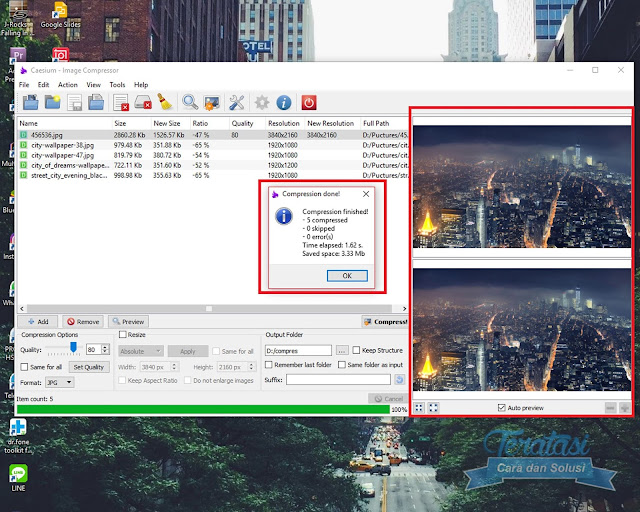Open the LINE desktop shortcut
Screen dimensions: 640x512
pyautogui.click(x=18, y=477)
